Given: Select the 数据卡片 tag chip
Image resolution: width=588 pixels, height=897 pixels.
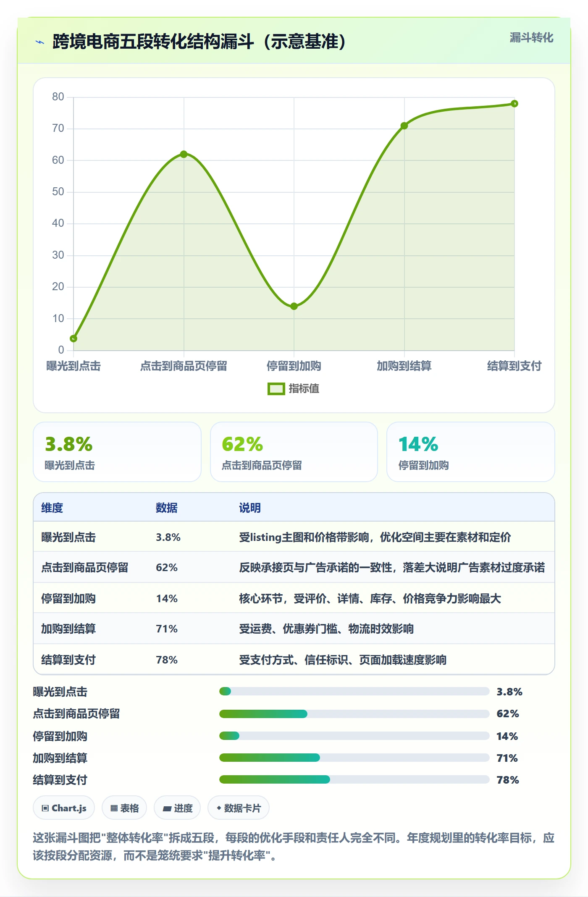Looking at the screenshot, I should [x=239, y=808].
